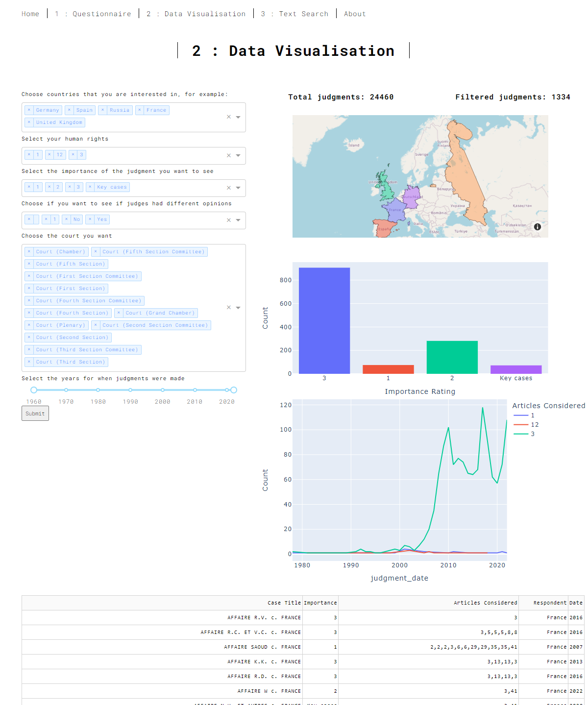Viewport: 588px width, 705px height.
Task: Click the Key cases purple bar
Action: [516, 369]
